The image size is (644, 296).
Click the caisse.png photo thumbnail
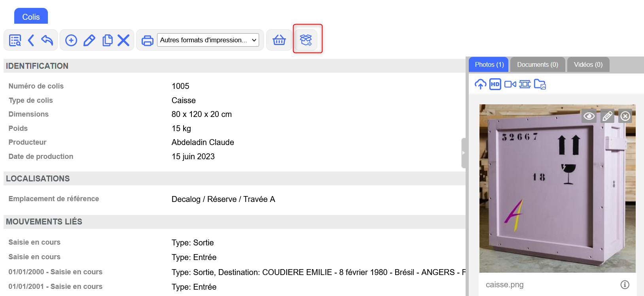[x=557, y=198]
